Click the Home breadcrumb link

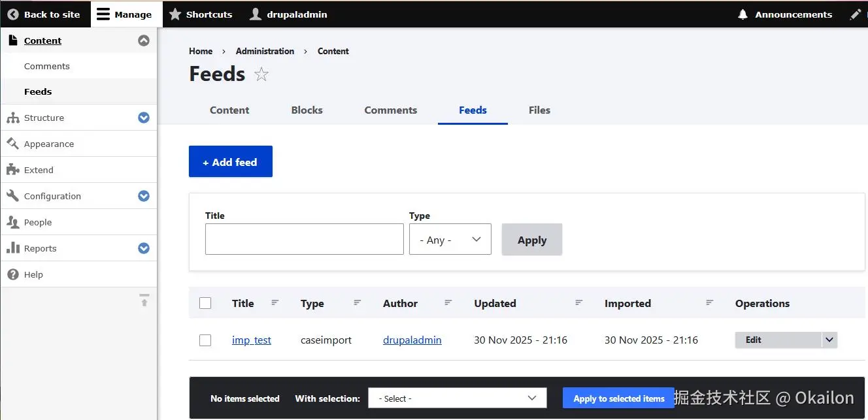(x=201, y=51)
